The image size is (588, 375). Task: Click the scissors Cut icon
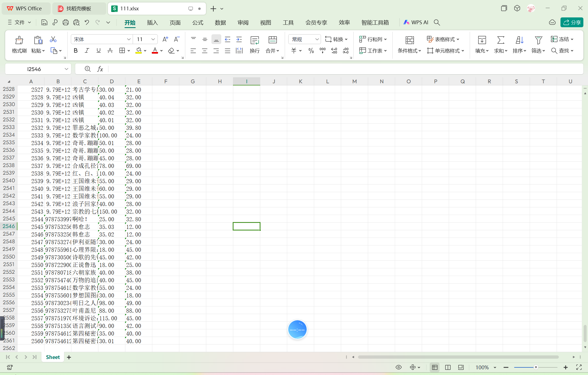pyautogui.click(x=53, y=39)
